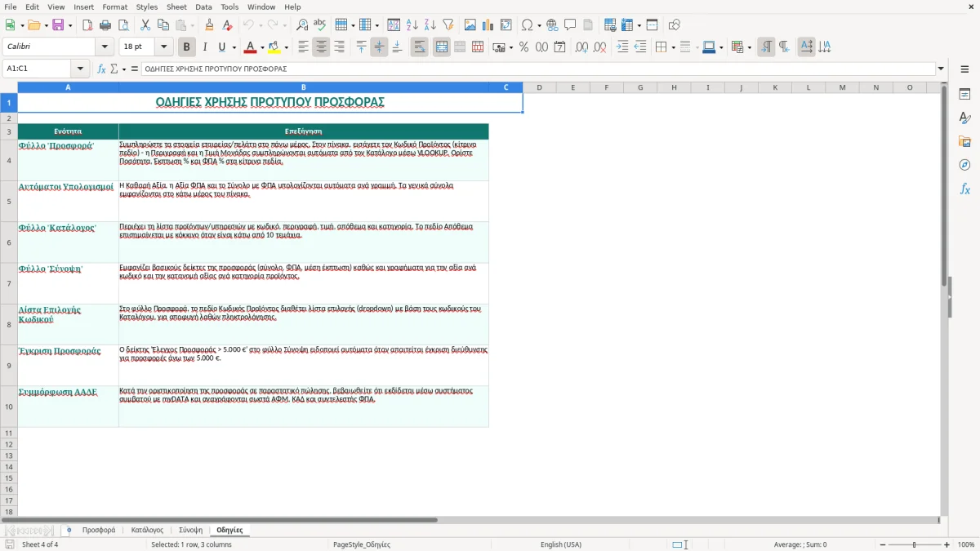Expand the font size dropdown
The image size is (980, 551).
pyautogui.click(x=164, y=47)
